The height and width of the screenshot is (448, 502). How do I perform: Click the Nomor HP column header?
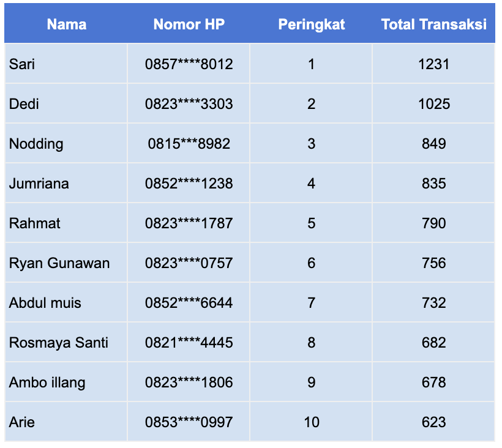tap(189, 24)
